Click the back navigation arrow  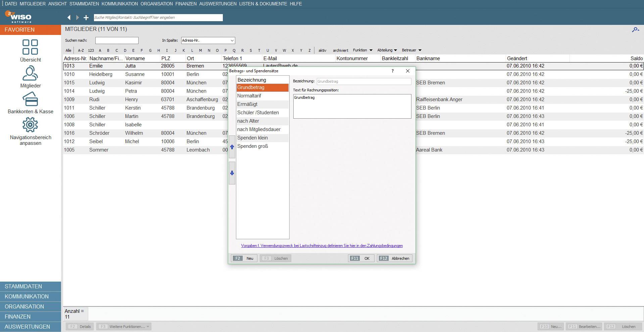[69, 17]
